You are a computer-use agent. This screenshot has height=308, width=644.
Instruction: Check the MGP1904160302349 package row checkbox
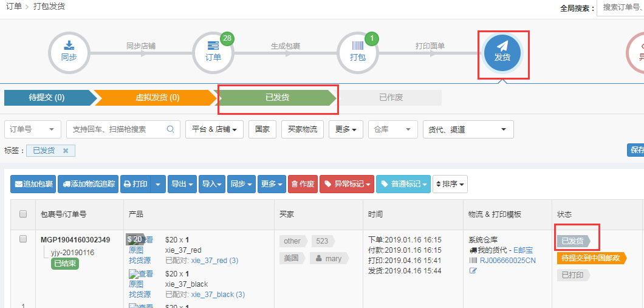tap(23, 239)
